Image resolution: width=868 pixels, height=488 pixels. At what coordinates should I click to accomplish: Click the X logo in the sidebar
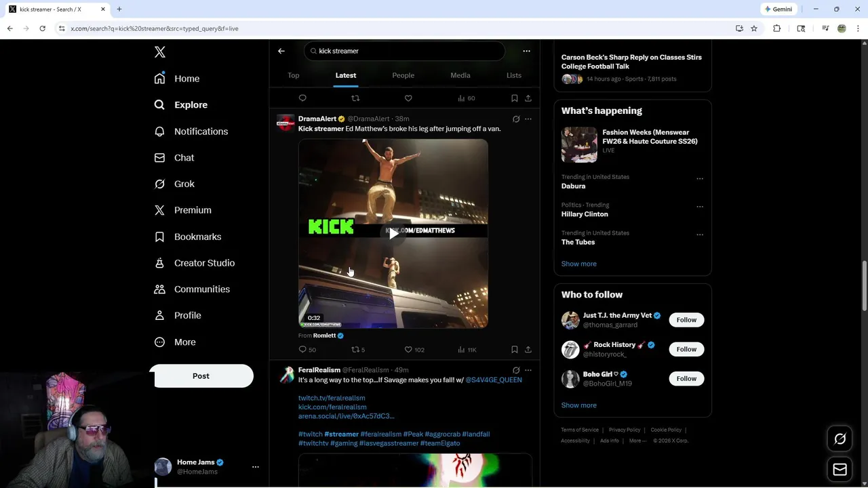[x=160, y=52]
